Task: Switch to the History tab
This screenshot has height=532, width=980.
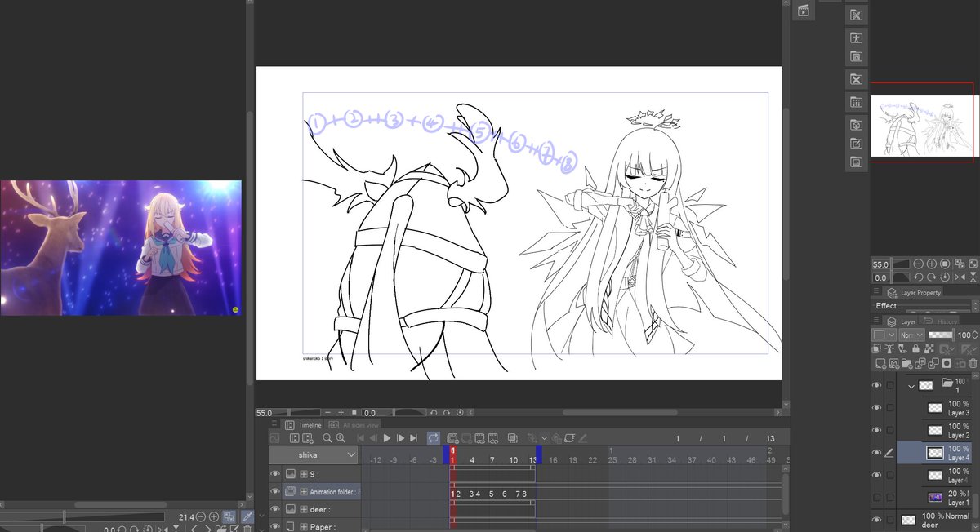Action: click(940, 321)
